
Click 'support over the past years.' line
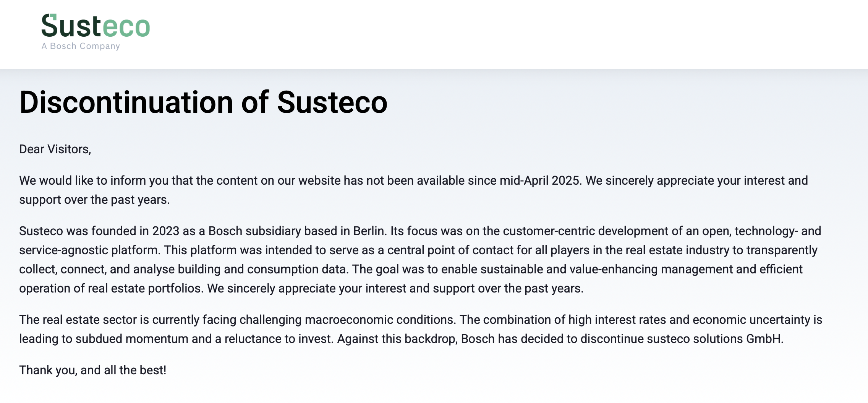94,200
